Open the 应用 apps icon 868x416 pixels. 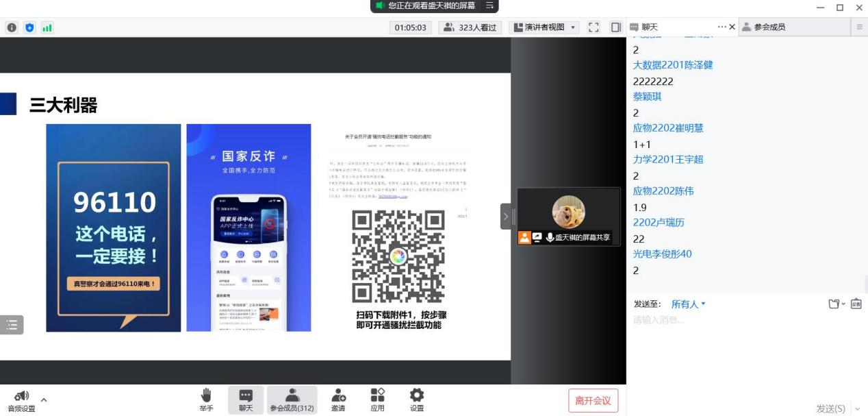coord(377,400)
